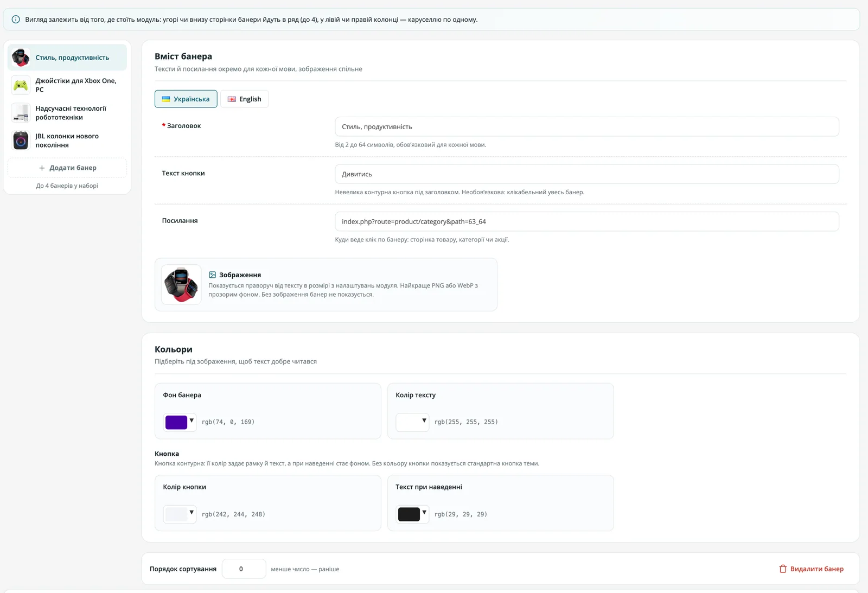Click the light gray Колір кнопки swatch

click(x=176, y=514)
